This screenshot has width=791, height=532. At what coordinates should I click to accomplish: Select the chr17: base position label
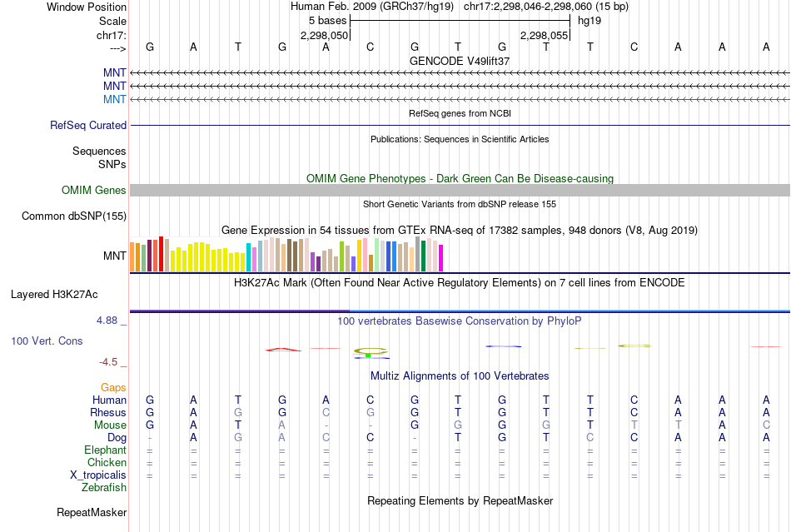click(111, 35)
